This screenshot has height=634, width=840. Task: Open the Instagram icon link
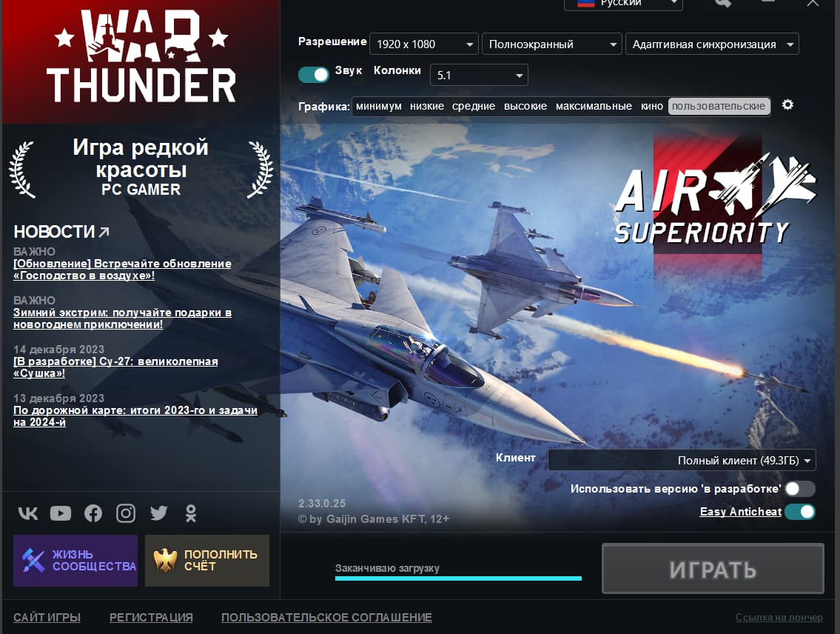click(x=126, y=513)
